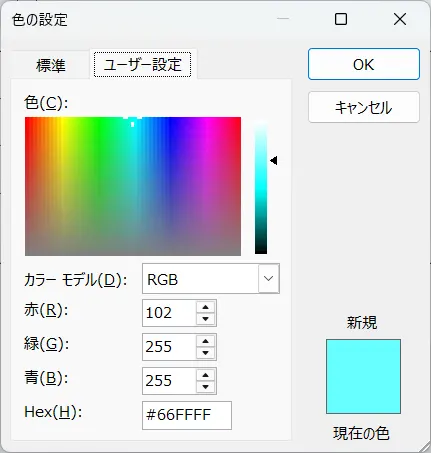
Task: Click the down arrow of the 赤(R) spinner
Action: (x=205, y=319)
